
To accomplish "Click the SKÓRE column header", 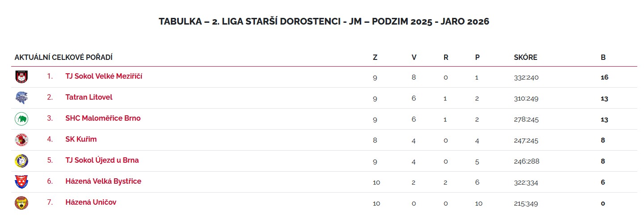I will [525, 58].
